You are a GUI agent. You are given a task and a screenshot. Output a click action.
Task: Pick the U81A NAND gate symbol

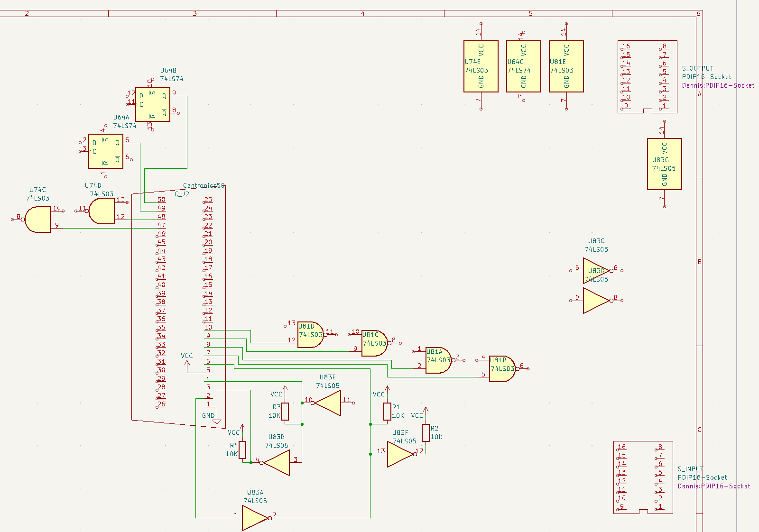[439, 360]
